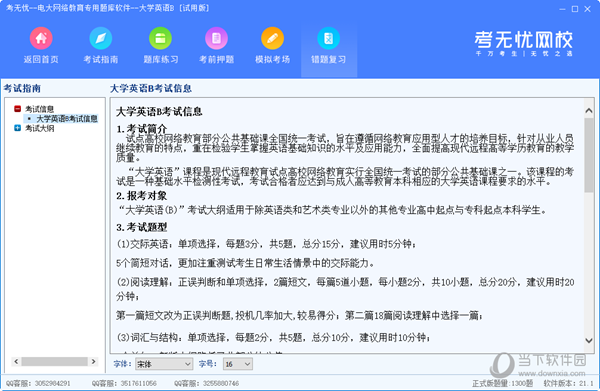Click the tree panel horizontal scrollbar thumb
This screenshot has width=600, height=391.
point(54,361)
